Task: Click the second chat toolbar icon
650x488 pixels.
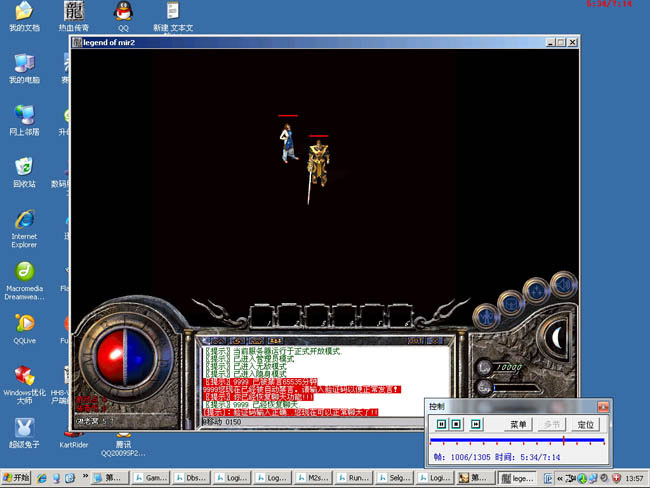Action: [238, 341]
